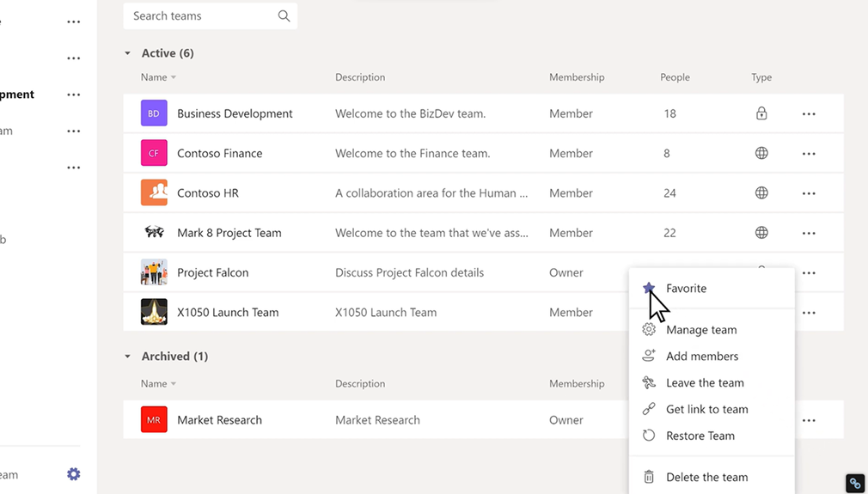
Task: Choose Get link to team
Action: [x=712, y=409]
